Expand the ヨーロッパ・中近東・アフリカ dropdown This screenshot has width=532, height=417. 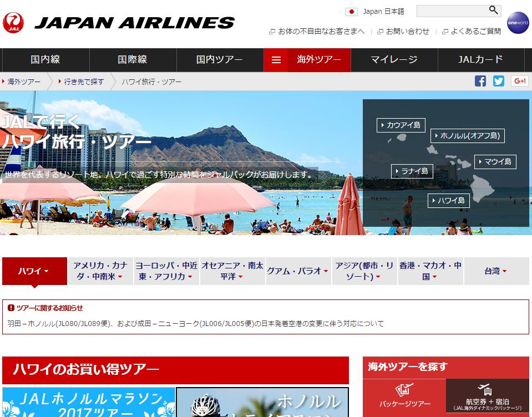tap(166, 271)
